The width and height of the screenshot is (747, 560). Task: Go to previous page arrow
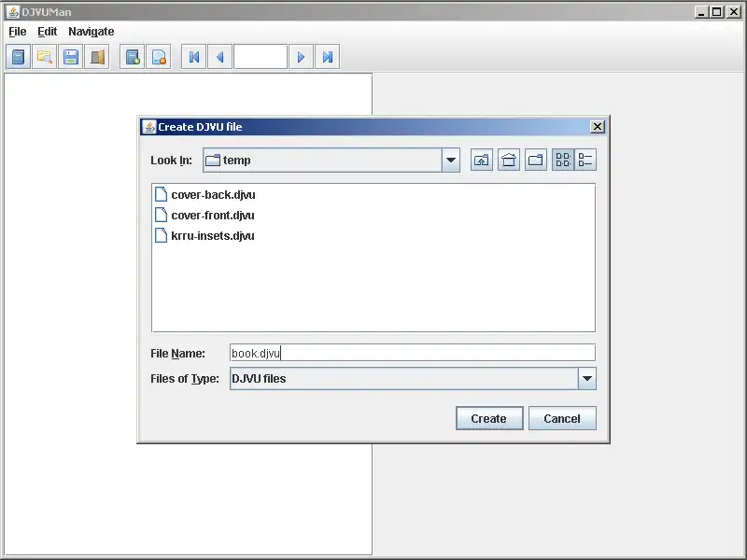pyautogui.click(x=219, y=57)
